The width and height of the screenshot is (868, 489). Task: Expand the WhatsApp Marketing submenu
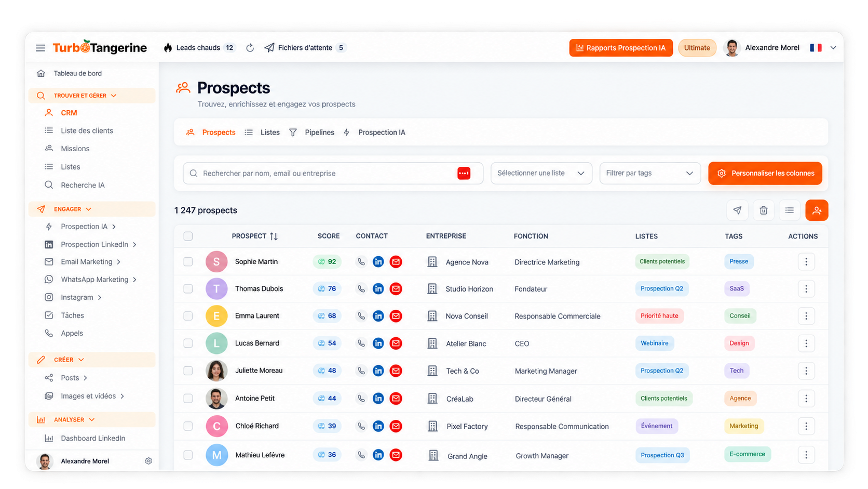point(134,280)
